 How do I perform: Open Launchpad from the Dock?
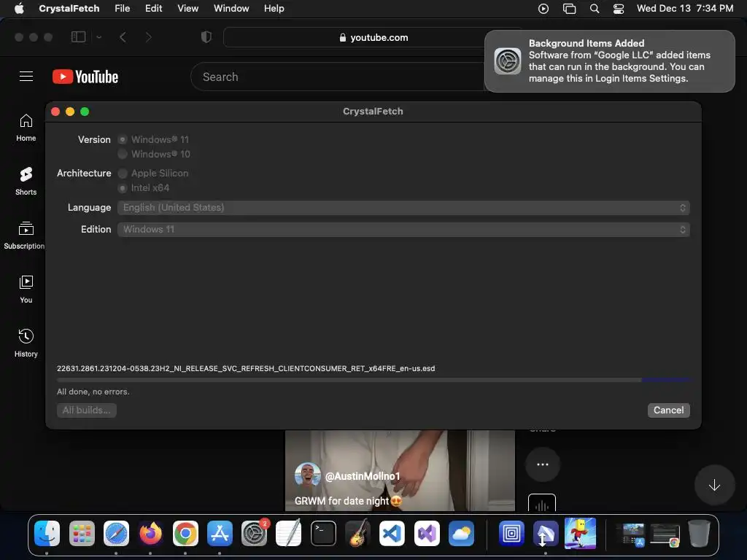[x=82, y=533]
